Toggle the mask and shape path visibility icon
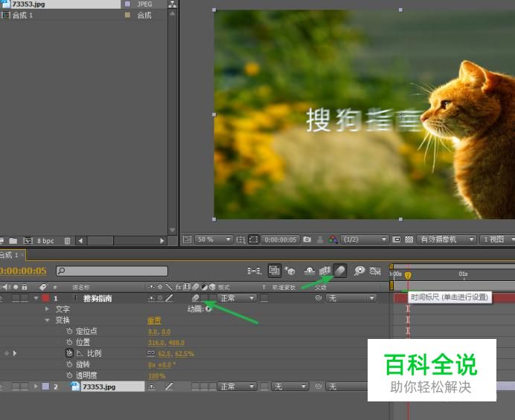The height and width of the screenshot is (420, 515). coord(253,239)
